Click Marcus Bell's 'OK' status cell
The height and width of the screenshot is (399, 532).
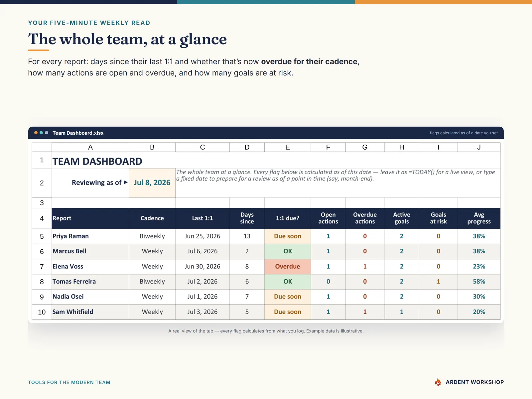click(x=288, y=251)
